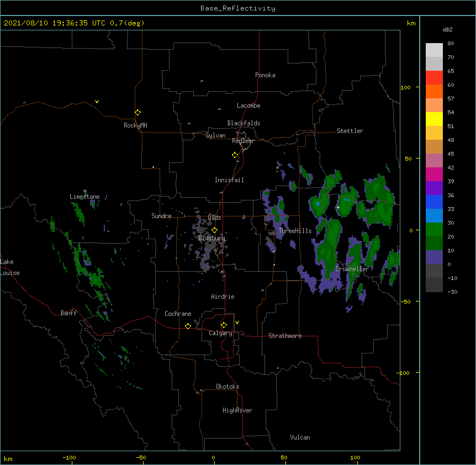The height and width of the screenshot is (465, 476).
Task: Select the yellow diamond marker between Olds and Didsbury
Action: [x=214, y=230]
